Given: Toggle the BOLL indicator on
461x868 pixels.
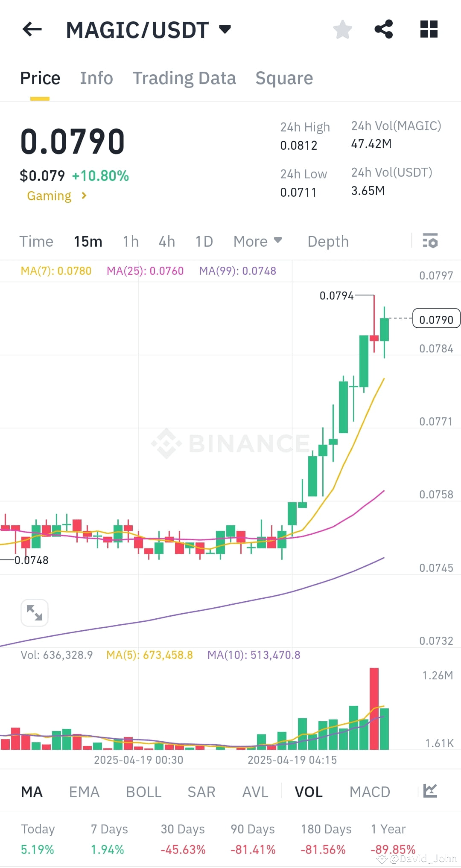Looking at the screenshot, I should click(x=143, y=792).
